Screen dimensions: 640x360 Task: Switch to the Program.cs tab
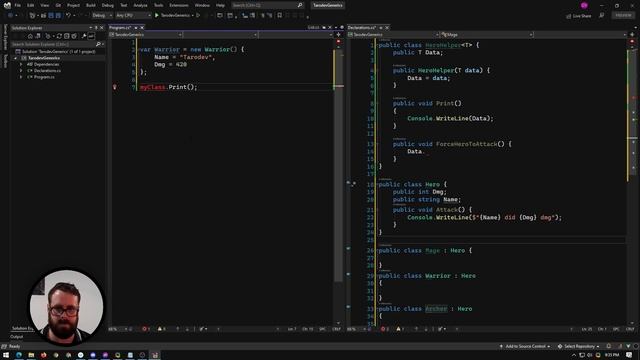[x=120, y=27]
